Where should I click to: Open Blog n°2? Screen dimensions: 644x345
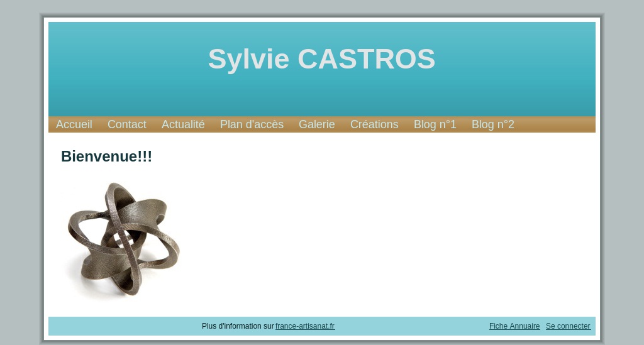click(493, 124)
